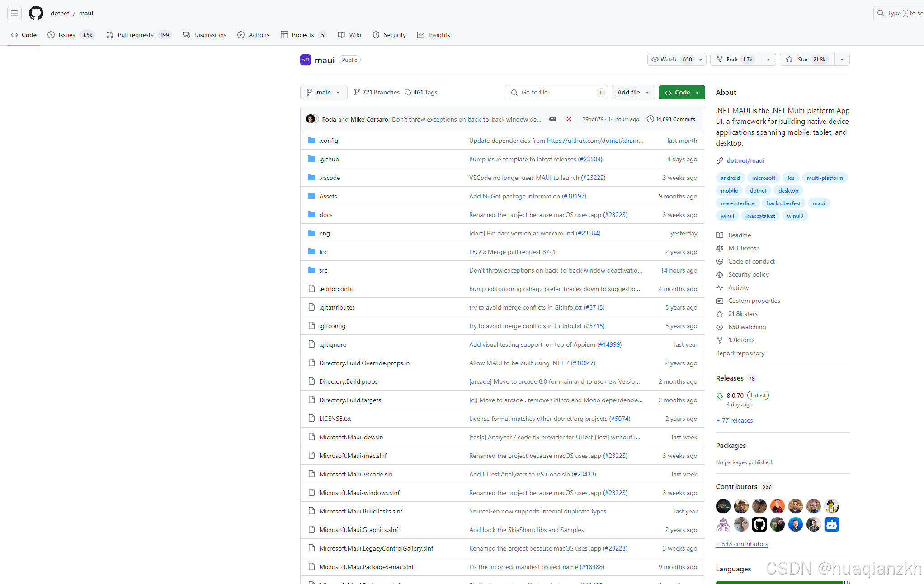
Task: Expand the commit message ellipsis button
Action: click(x=553, y=119)
